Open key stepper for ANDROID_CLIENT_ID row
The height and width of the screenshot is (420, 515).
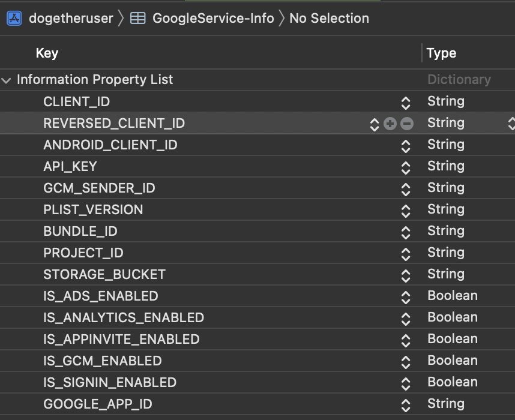406,146
